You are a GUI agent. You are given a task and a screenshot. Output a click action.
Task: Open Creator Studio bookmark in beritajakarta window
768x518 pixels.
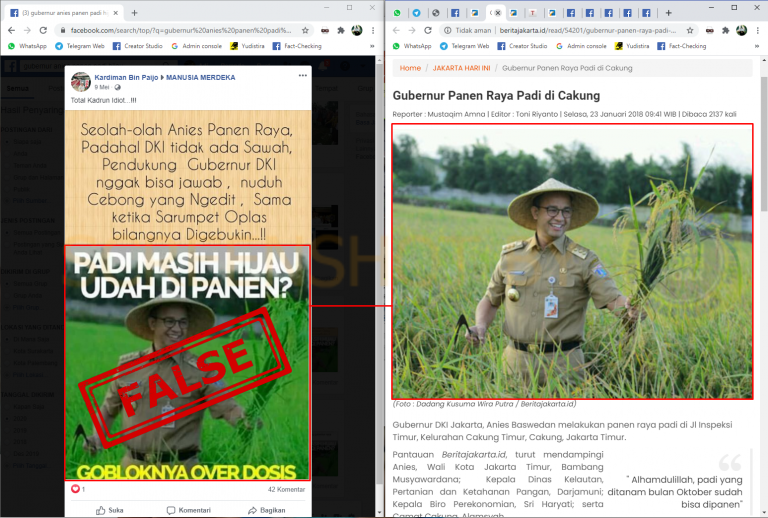[x=522, y=46]
